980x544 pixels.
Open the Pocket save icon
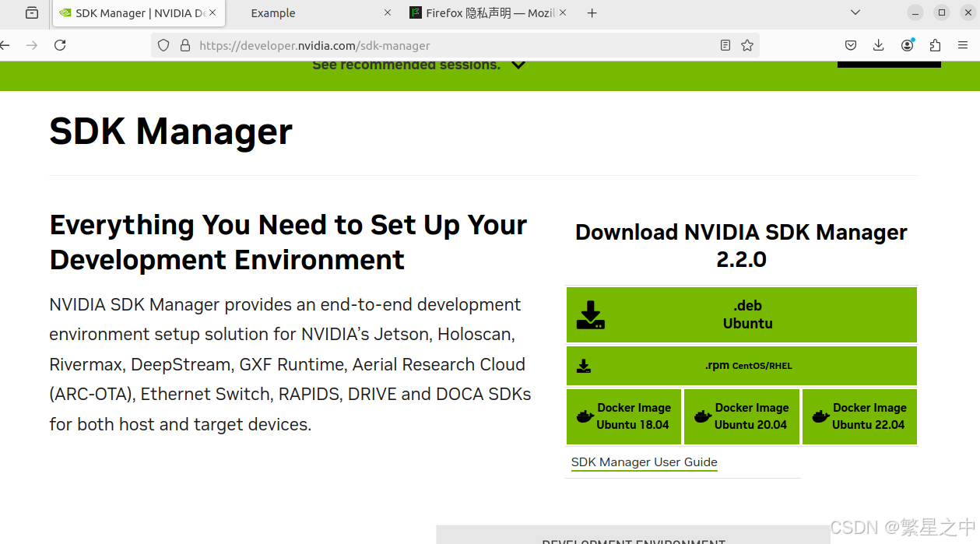click(x=851, y=45)
